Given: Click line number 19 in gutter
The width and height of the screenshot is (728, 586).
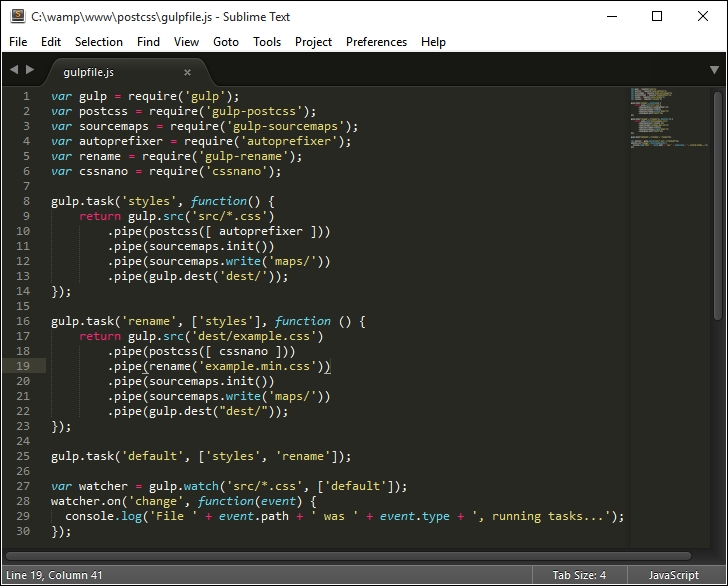Looking at the screenshot, I should 23,366.
